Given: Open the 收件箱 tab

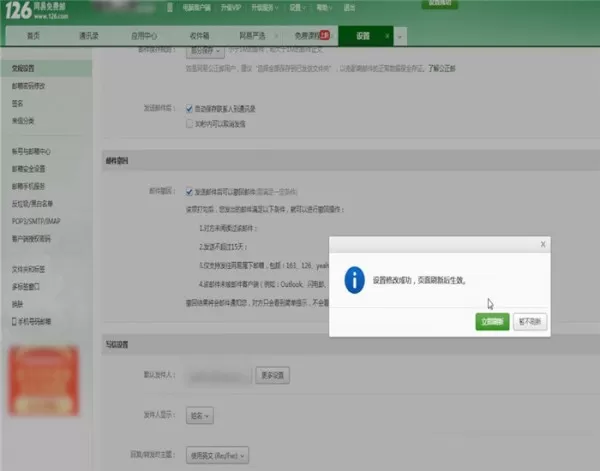Looking at the screenshot, I should pyautogui.click(x=199, y=36).
